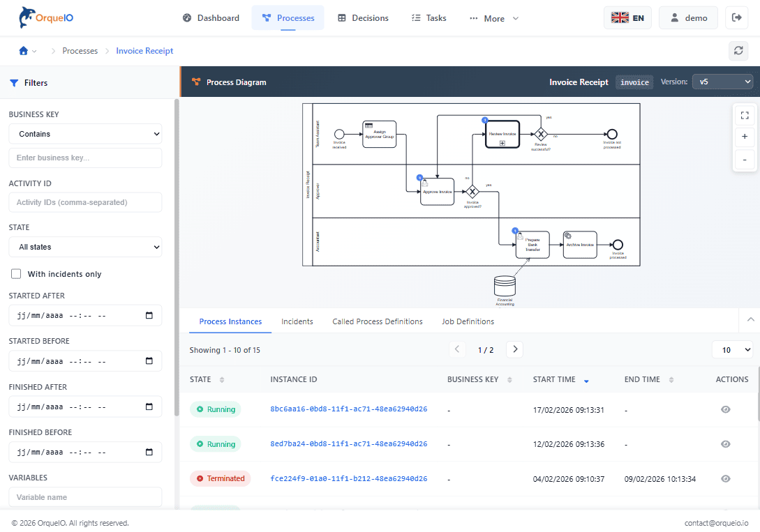Screen dimensions: 760x532
Task: Select the Process Instances tab
Action: (230, 321)
